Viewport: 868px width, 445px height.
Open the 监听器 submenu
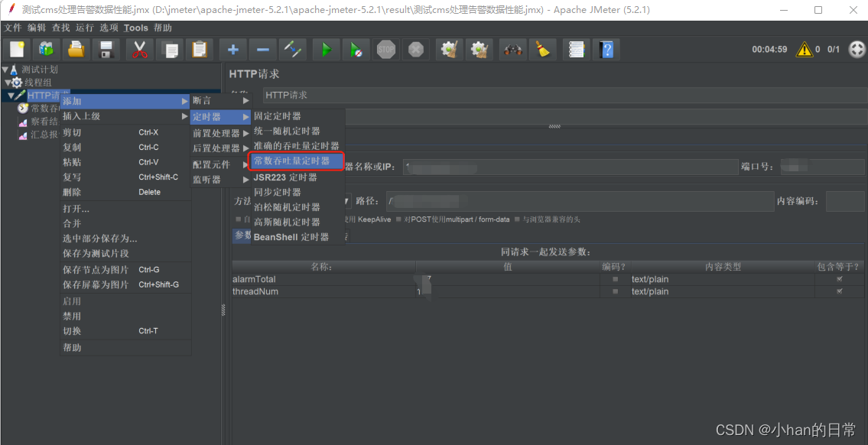[x=221, y=180]
